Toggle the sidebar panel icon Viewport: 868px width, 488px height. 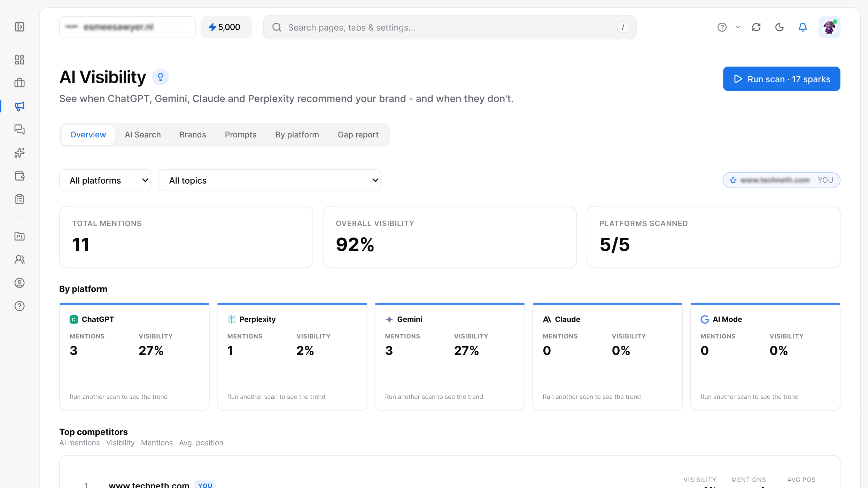click(20, 27)
